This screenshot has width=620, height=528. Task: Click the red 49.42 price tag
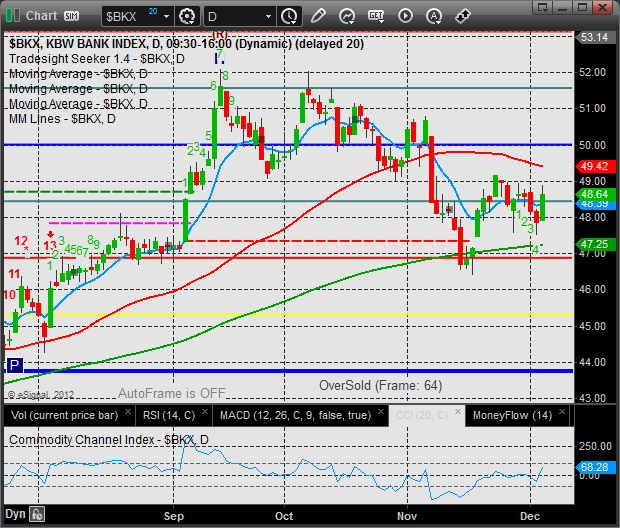[x=595, y=166]
